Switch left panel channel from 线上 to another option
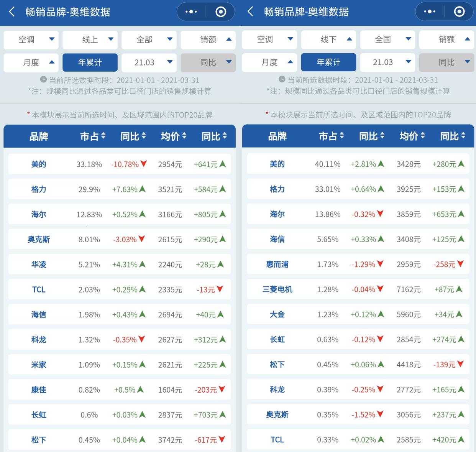The image size is (476, 452). click(x=90, y=39)
